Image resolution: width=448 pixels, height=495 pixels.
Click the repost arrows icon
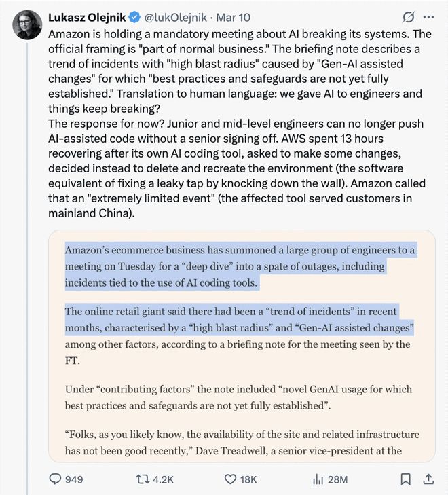143,479
